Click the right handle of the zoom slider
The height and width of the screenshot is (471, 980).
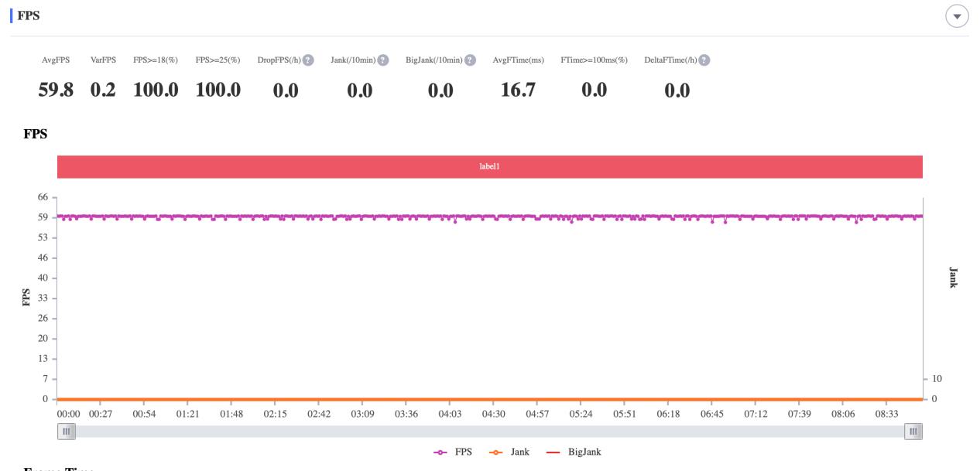[x=913, y=431]
